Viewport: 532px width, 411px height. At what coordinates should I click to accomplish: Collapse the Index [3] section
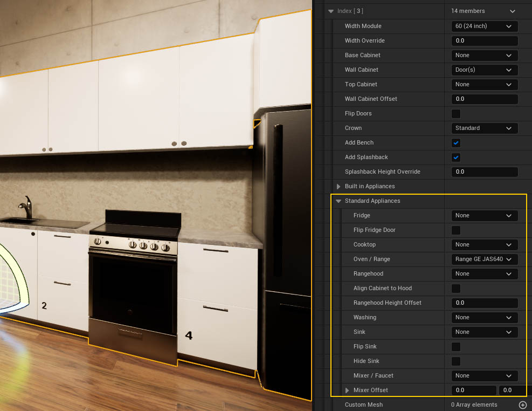pyautogui.click(x=331, y=11)
